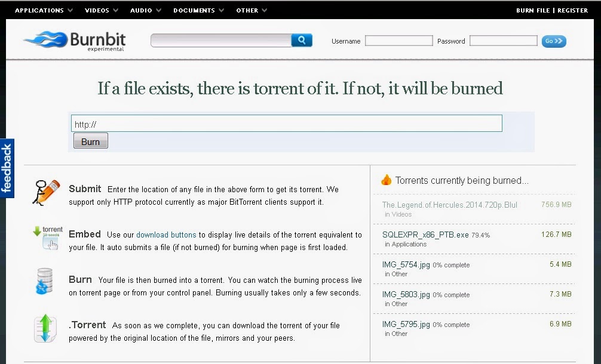This screenshot has width=601, height=364.
Task: Click inside the http:// URL field
Action: (x=287, y=123)
